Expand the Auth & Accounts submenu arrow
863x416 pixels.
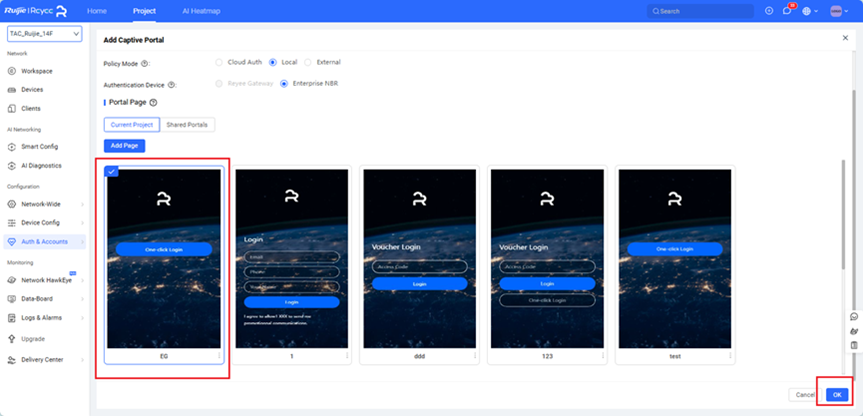click(82, 242)
